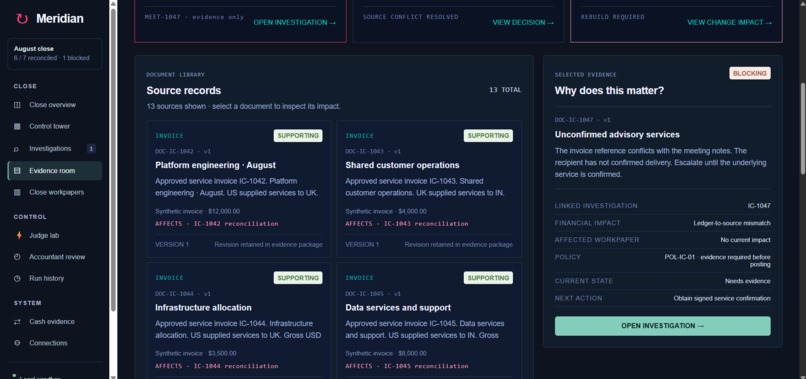Click Synthetic invoice · $4,000.00 amount

tap(386, 211)
